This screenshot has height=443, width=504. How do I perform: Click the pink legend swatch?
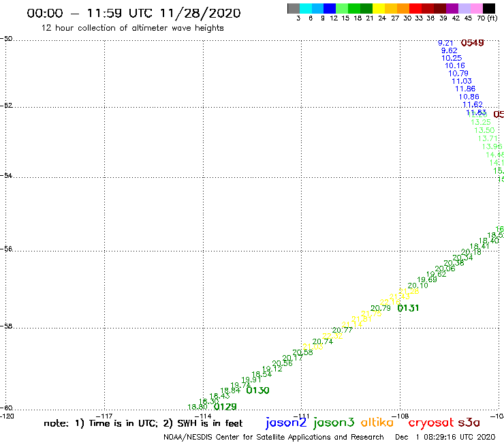coord(476,9)
